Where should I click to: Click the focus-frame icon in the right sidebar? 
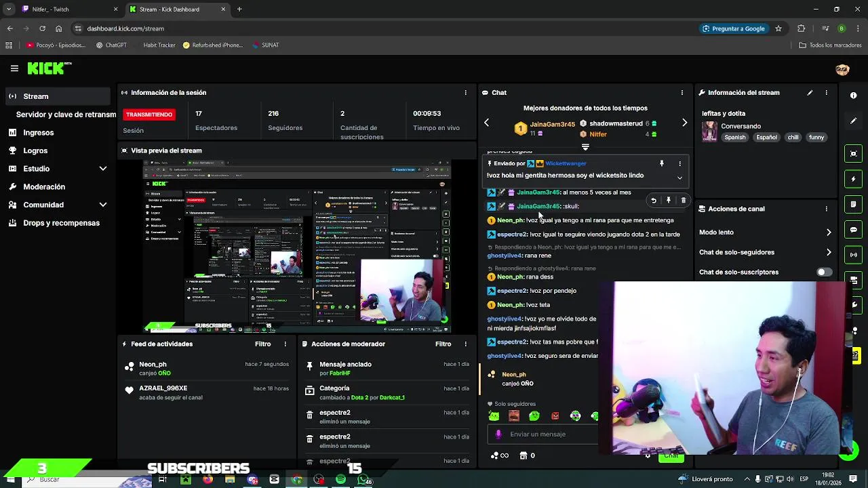coord(853,154)
